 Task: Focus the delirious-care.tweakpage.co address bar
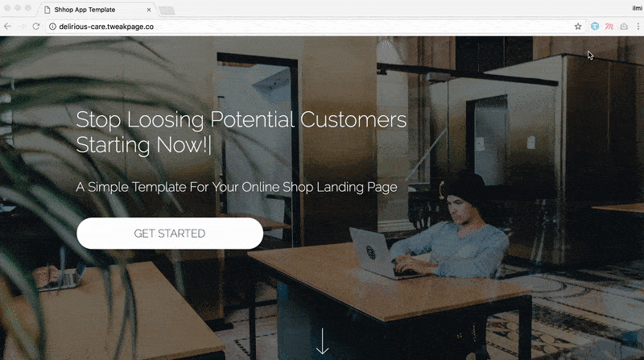coord(312,27)
